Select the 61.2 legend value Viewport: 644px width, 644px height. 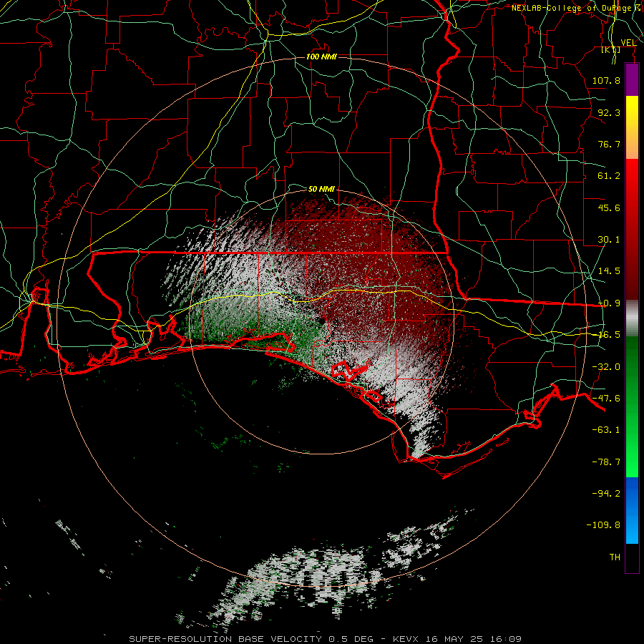pos(609,176)
